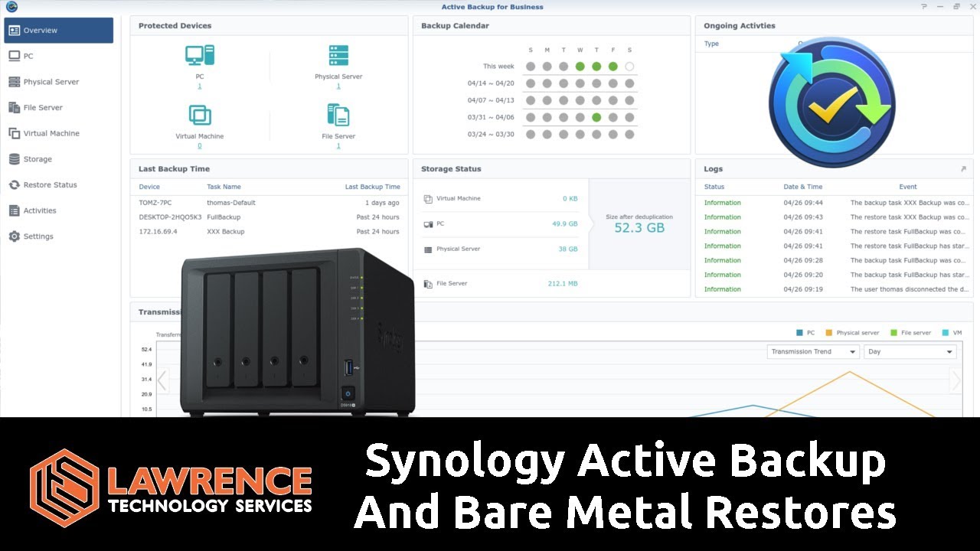Image resolution: width=980 pixels, height=551 pixels.
Task: Click Wednesday's green dot in This week row
Action: (x=580, y=67)
